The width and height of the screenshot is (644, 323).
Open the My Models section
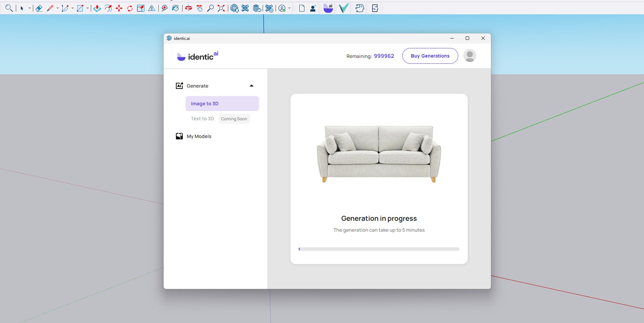199,136
